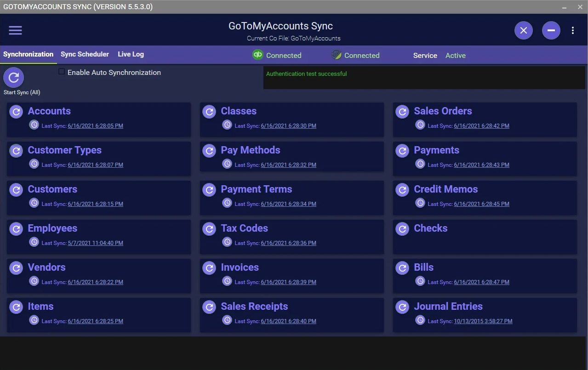Open Classes last sync 6:28:30 PM link

pyautogui.click(x=288, y=126)
